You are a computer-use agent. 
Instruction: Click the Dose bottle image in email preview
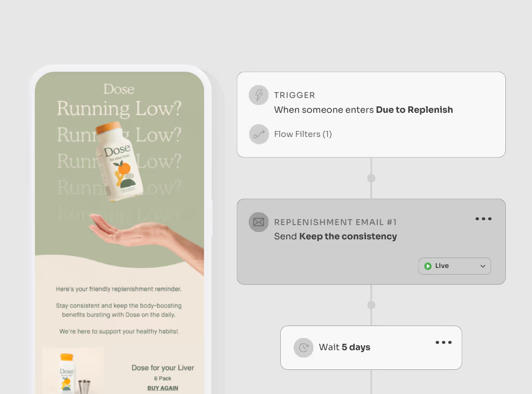[x=119, y=162]
